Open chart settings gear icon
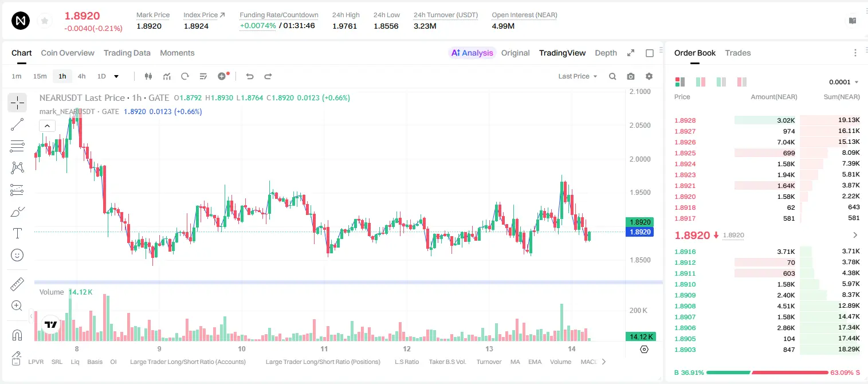This screenshot has width=868, height=384. tap(649, 76)
